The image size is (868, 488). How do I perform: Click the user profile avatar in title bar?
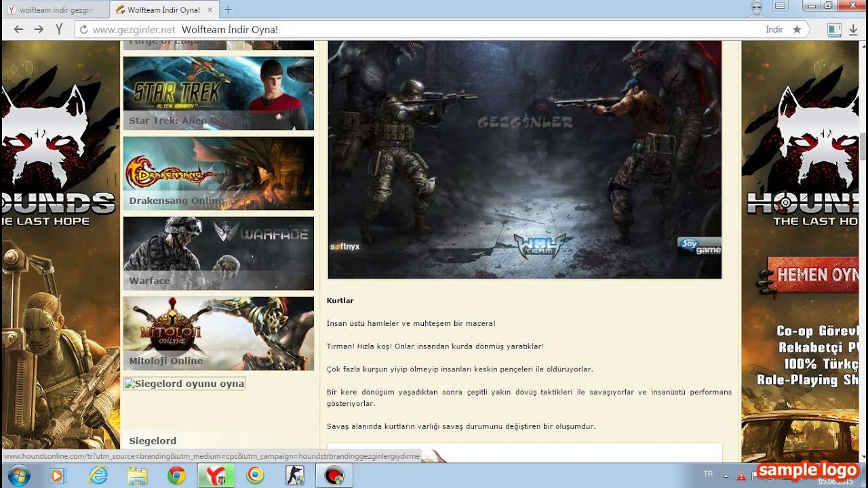click(x=756, y=8)
